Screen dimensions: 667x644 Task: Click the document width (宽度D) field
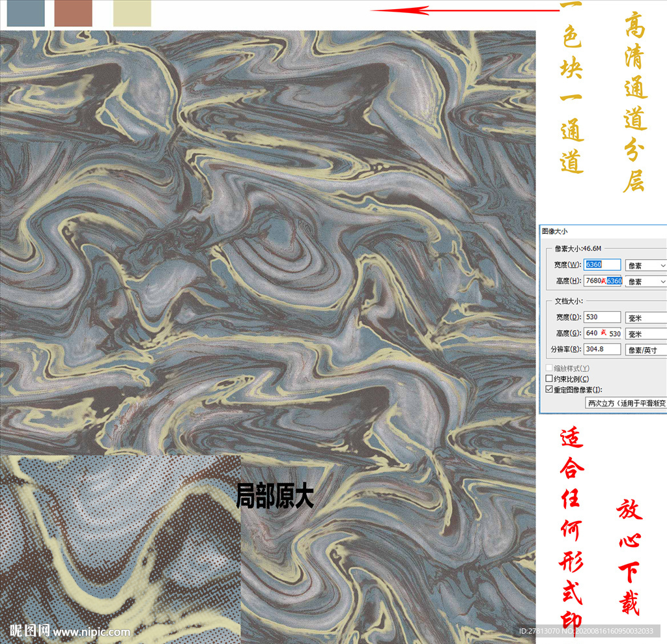[602, 317]
